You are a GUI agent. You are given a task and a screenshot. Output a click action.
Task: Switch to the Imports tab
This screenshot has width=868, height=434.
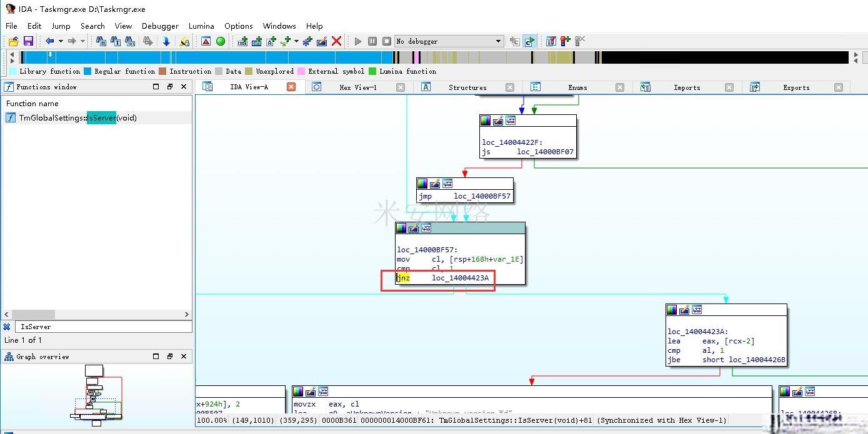(x=687, y=87)
